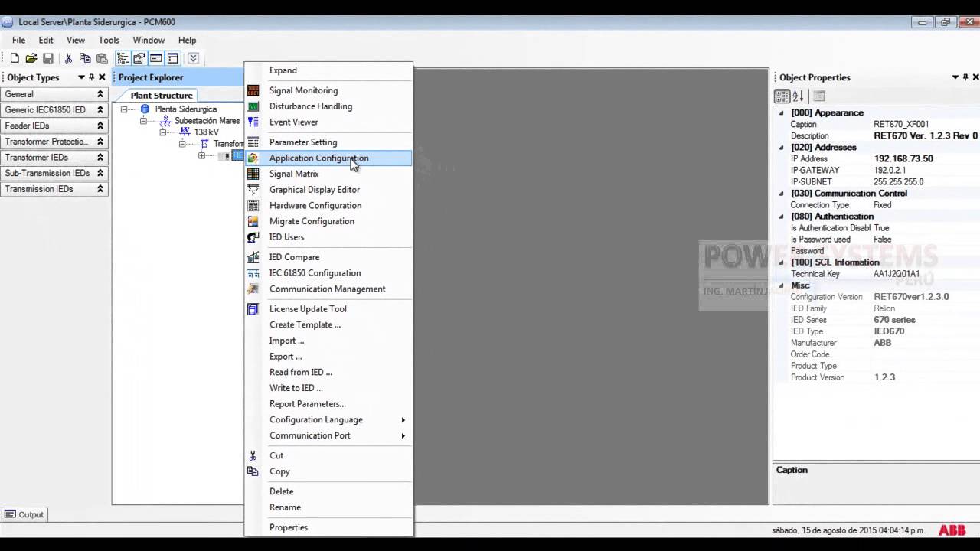Collapse the Transformer bay tree node
This screenshot has height=551, width=980.
pyautogui.click(x=182, y=144)
